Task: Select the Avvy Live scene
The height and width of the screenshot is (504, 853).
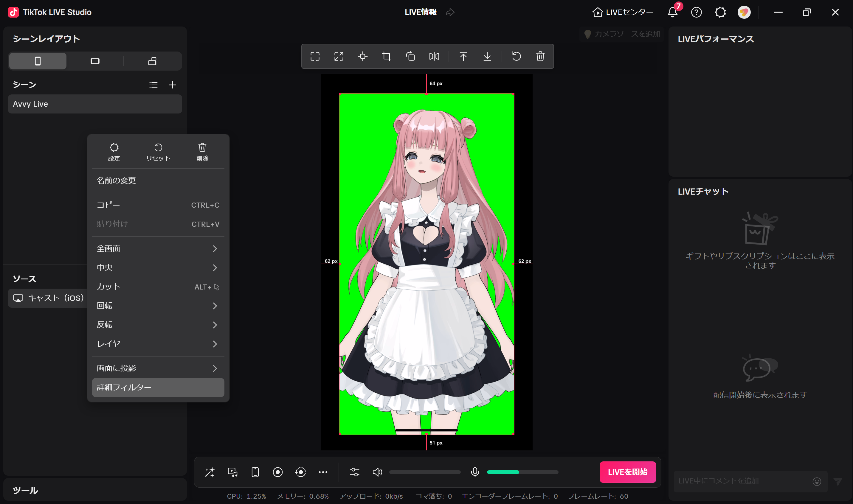Action: (x=95, y=104)
